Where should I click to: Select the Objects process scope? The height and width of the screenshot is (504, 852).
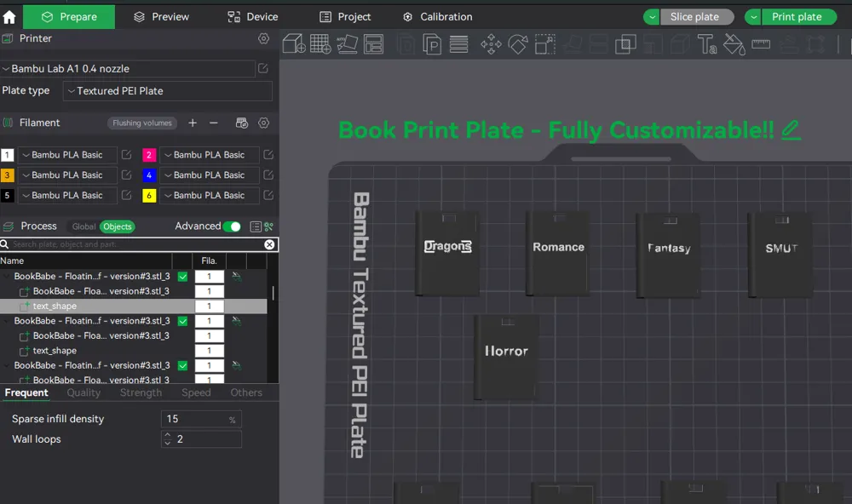point(118,226)
